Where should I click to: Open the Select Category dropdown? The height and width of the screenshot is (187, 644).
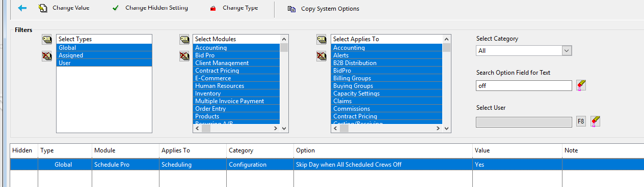[x=567, y=51]
